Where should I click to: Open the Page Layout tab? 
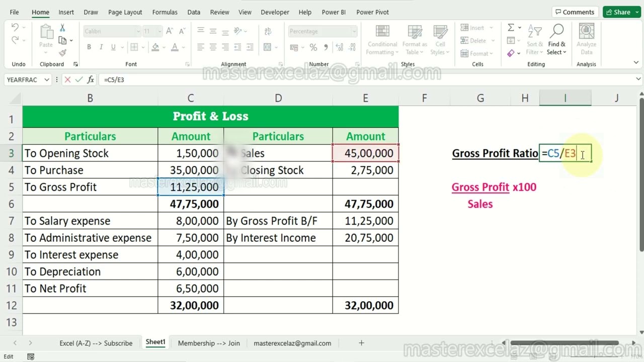coord(125,12)
